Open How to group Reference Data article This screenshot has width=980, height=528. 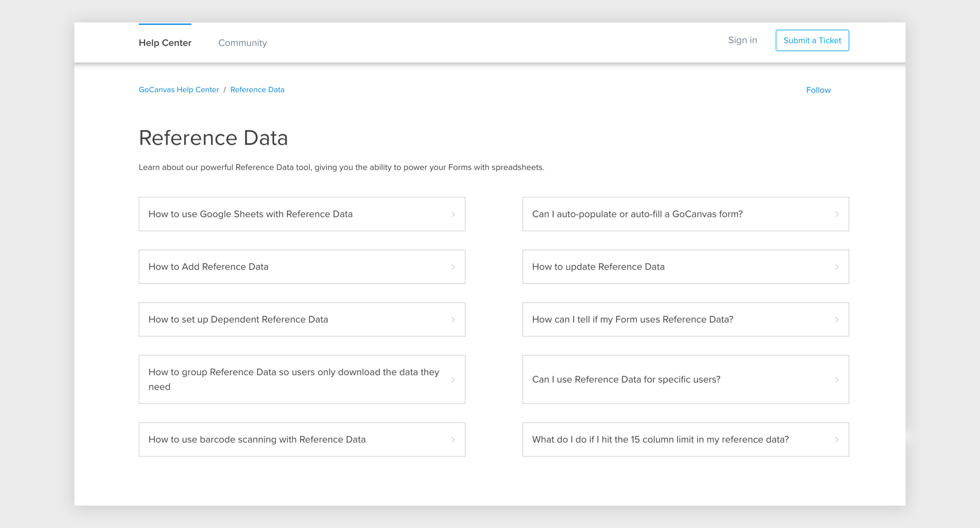tap(302, 379)
